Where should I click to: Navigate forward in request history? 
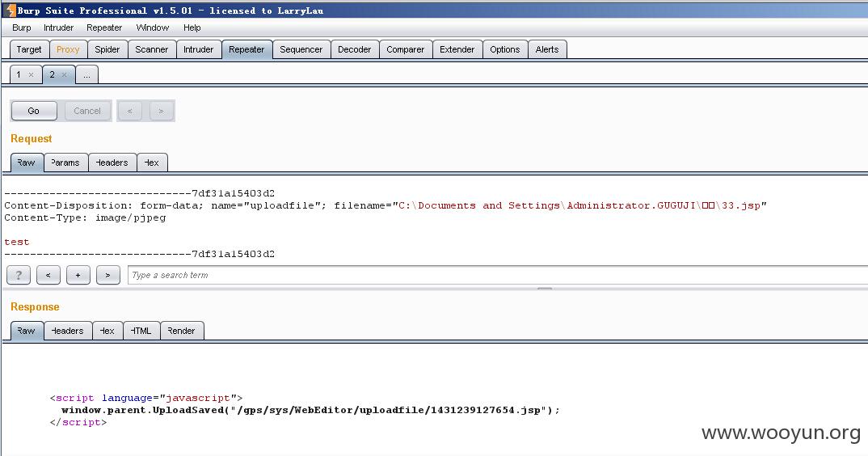coord(161,111)
